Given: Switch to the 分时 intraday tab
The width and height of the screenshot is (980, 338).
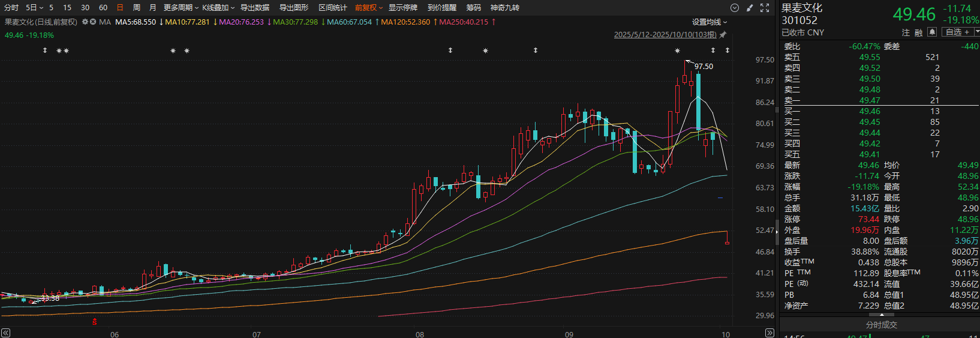Looking at the screenshot, I should [x=11, y=8].
